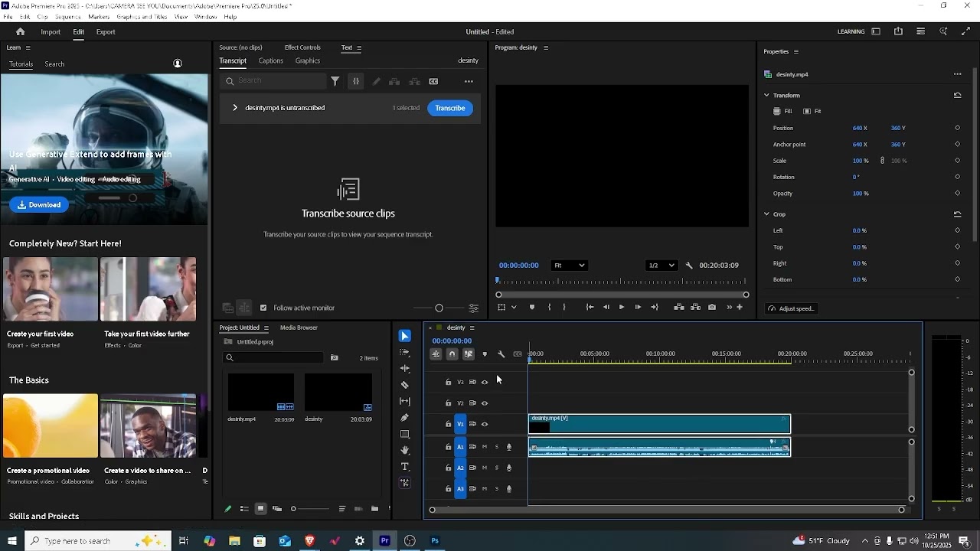Screen dimensions: 980x551
Task: Switch to Export workspace tab
Action: (106, 32)
